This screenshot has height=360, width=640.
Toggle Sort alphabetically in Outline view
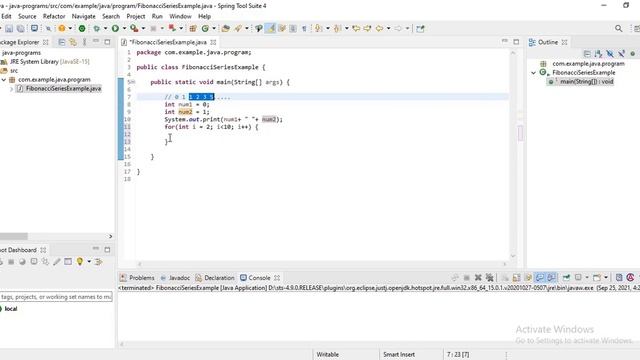tap(598, 53)
